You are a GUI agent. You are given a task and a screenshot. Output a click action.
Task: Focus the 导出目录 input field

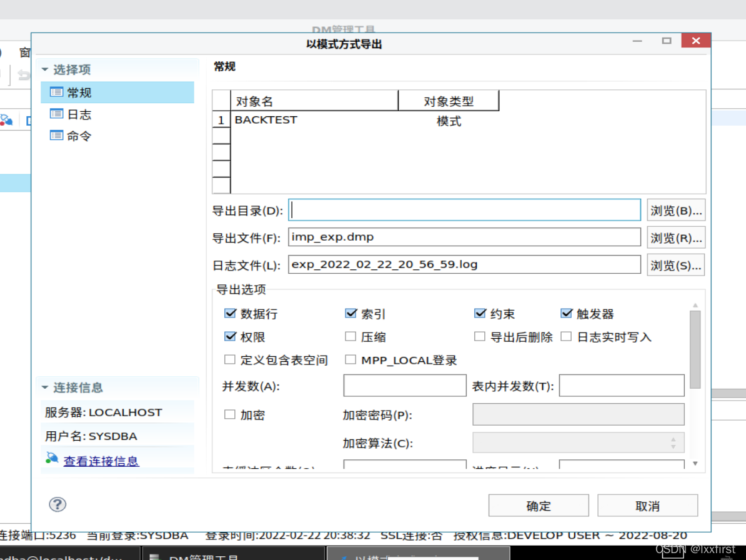click(464, 210)
